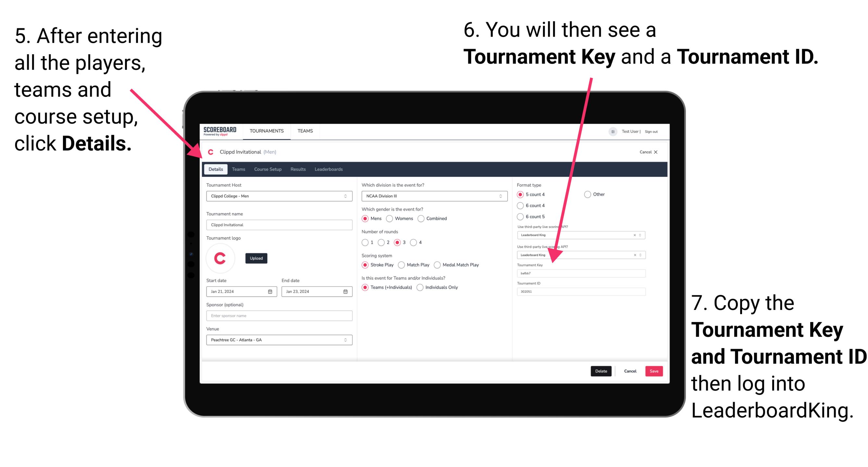Click Upload tournament logo button
The height and width of the screenshot is (467, 868).
pyautogui.click(x=256, y=258)
